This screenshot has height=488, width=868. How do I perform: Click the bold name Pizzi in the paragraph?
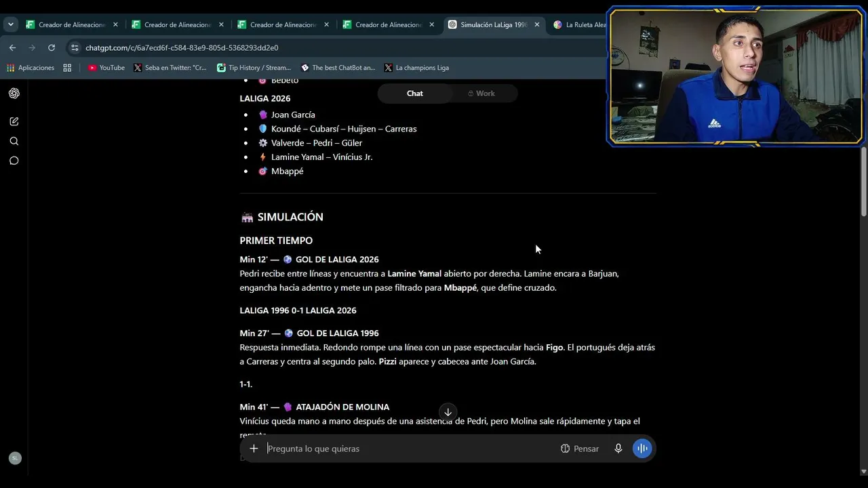(x=388, y=362)
